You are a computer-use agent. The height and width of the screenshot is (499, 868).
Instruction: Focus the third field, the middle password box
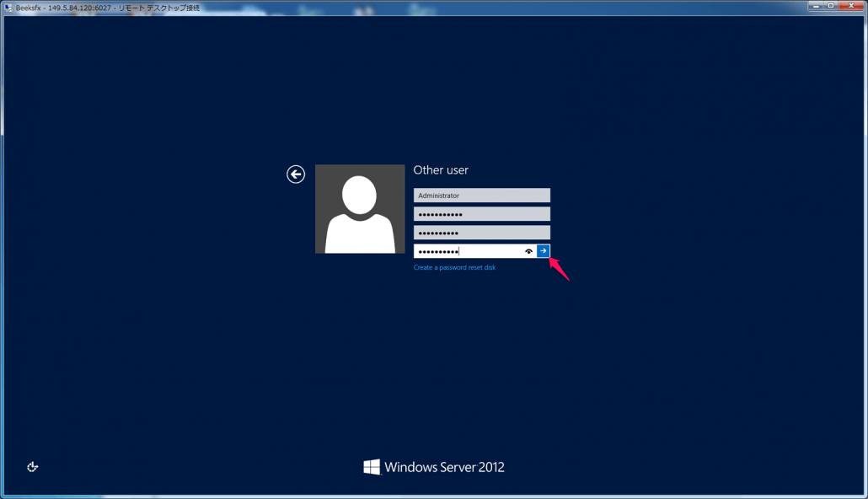point(481,233)
